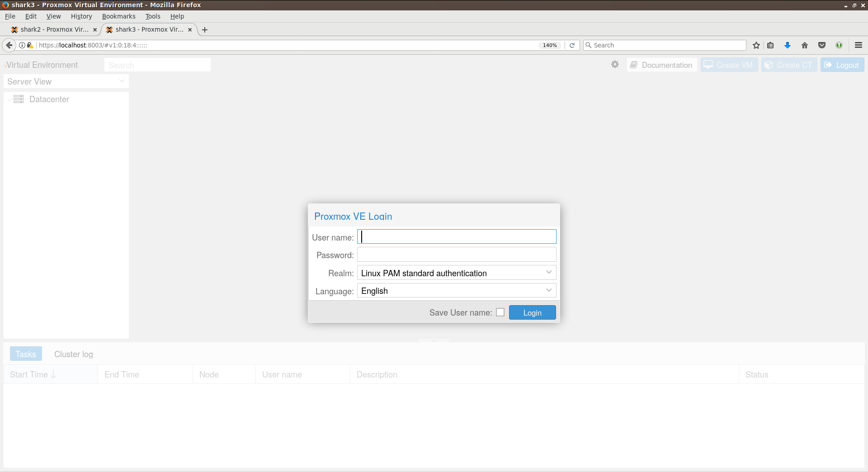Open the Edit menu

[31, 16]
